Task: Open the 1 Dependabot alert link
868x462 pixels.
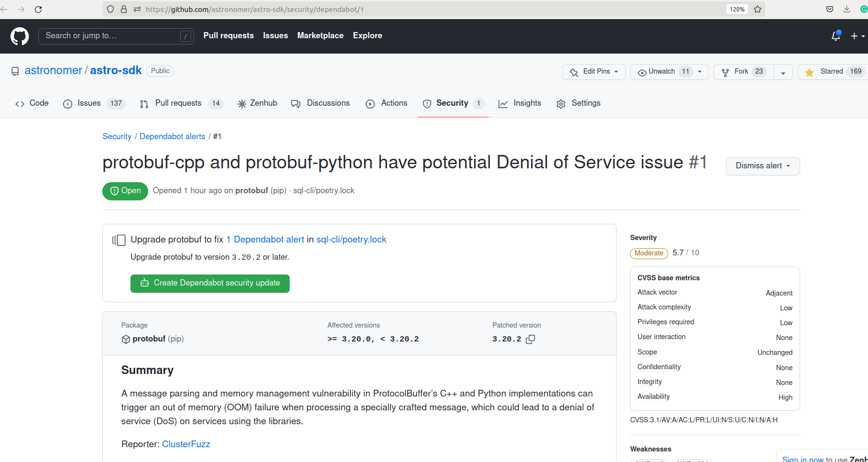Action: pos(265,240)
